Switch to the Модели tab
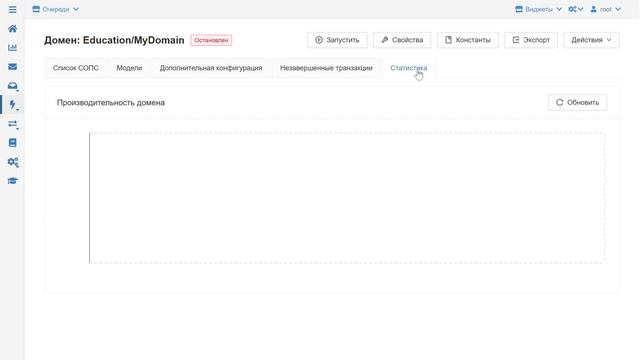This screenshot has width=640, height=360. 129,68
